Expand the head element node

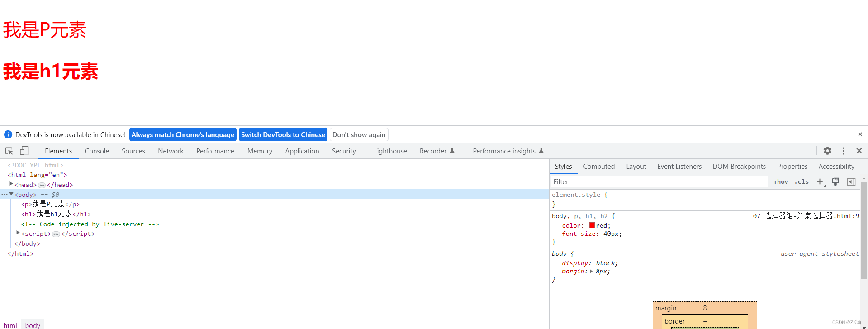coord(11,184)
